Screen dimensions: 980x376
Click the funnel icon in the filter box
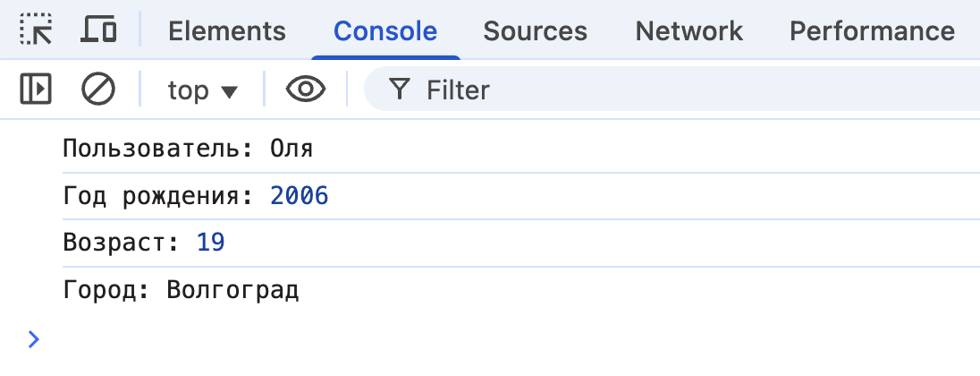(400, 90)
